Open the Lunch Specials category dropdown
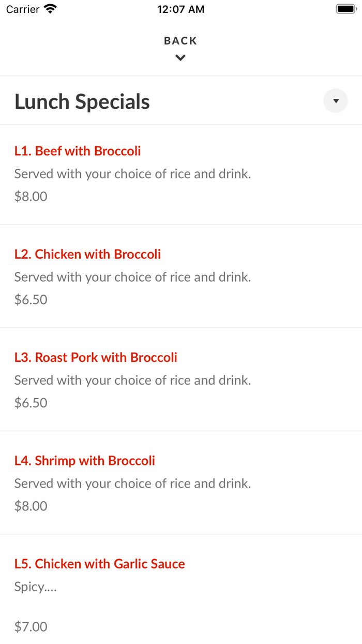 (336, 101)
